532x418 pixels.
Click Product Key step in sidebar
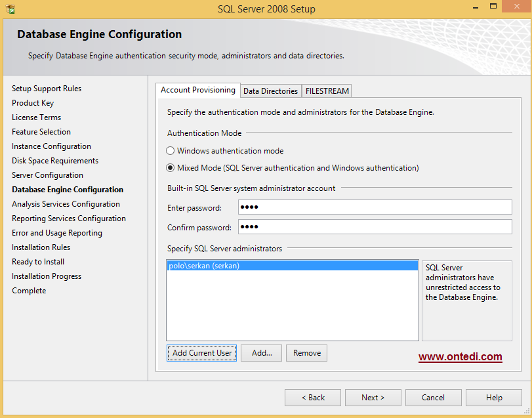tap(33, 103)
